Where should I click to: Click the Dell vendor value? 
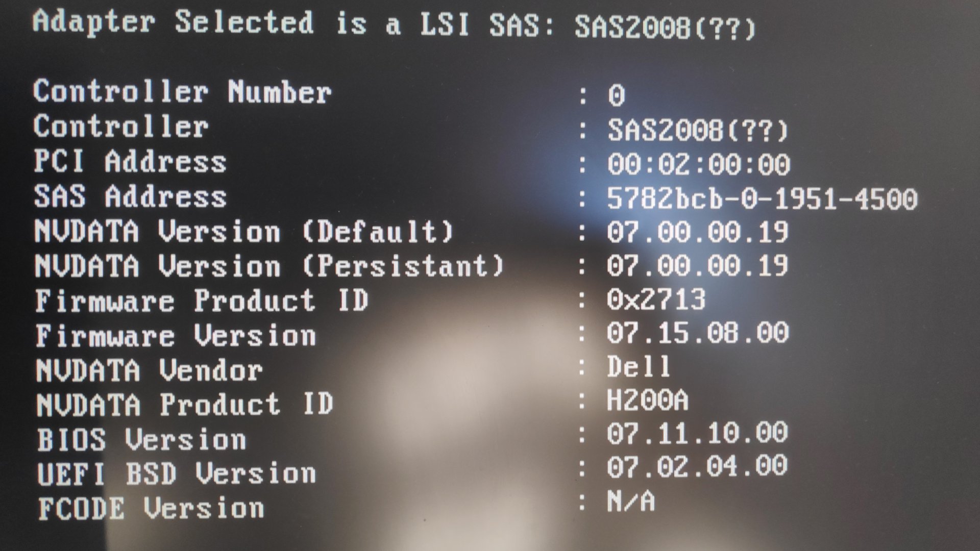[639, 366]
